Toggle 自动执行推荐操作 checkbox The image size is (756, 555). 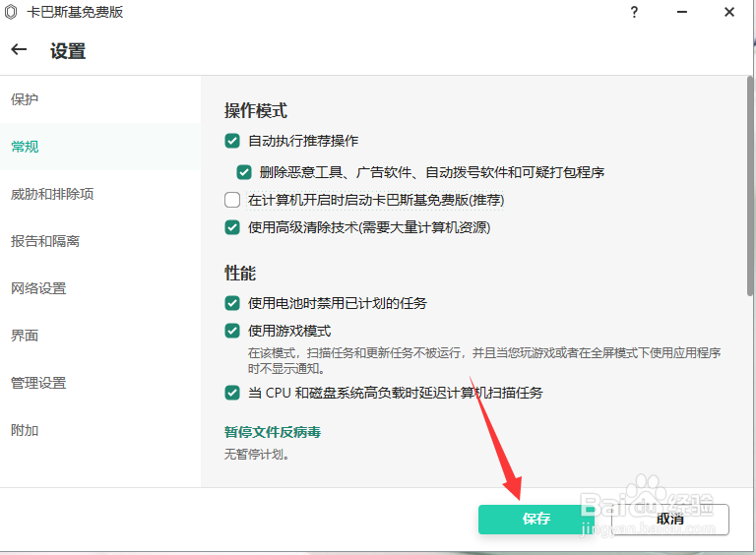coord(232,141)
